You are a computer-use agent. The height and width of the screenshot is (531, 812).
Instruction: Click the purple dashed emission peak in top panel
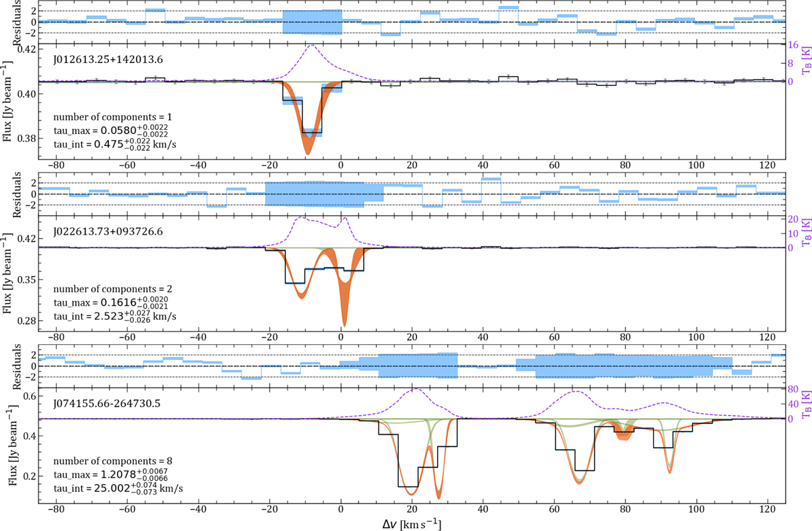pyautogui.click(x=312, y=47)
